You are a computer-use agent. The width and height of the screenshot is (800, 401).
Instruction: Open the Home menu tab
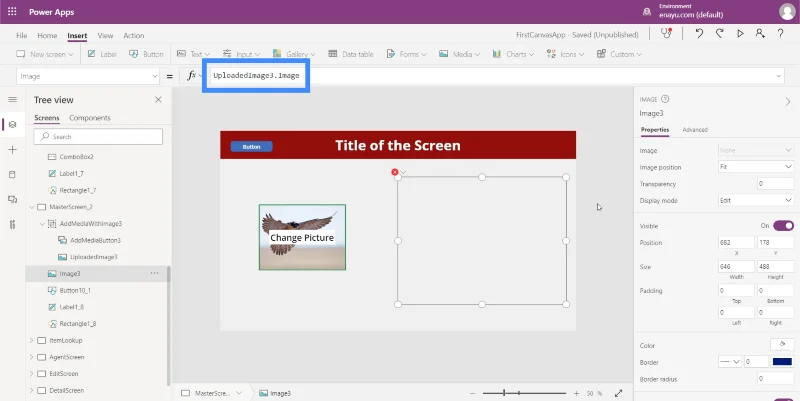pos(47,35)
